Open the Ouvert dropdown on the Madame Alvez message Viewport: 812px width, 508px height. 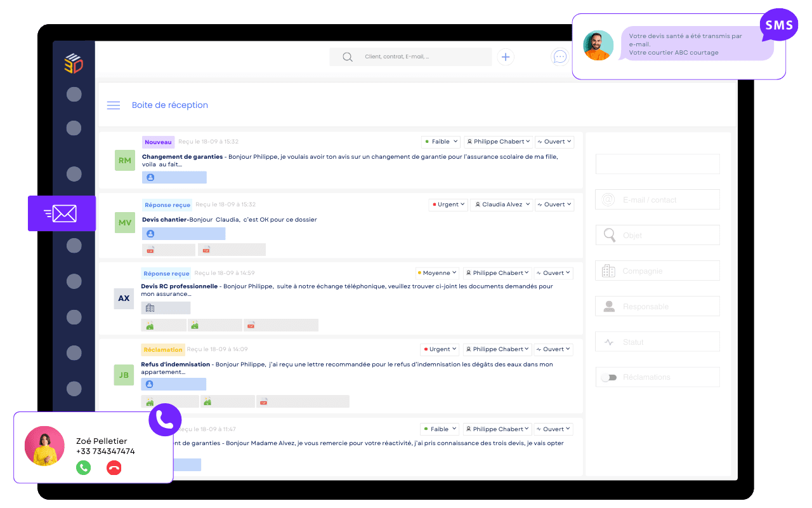click(x=553, y=429)
